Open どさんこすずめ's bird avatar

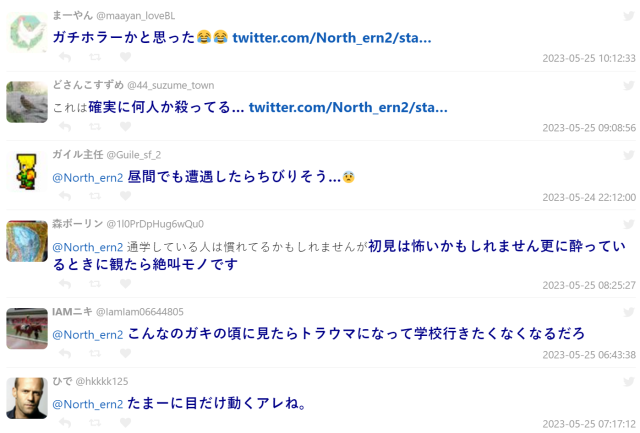pos(27,102)
